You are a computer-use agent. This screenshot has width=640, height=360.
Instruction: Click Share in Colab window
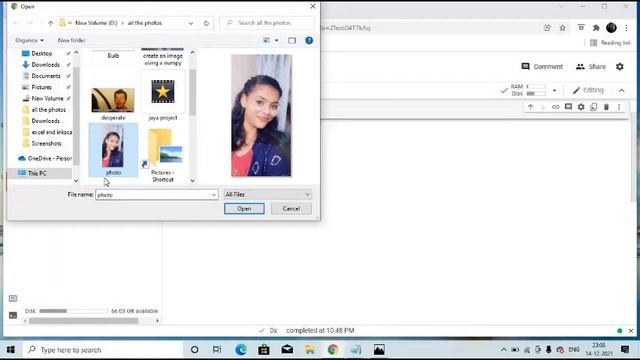coord(591,67)
